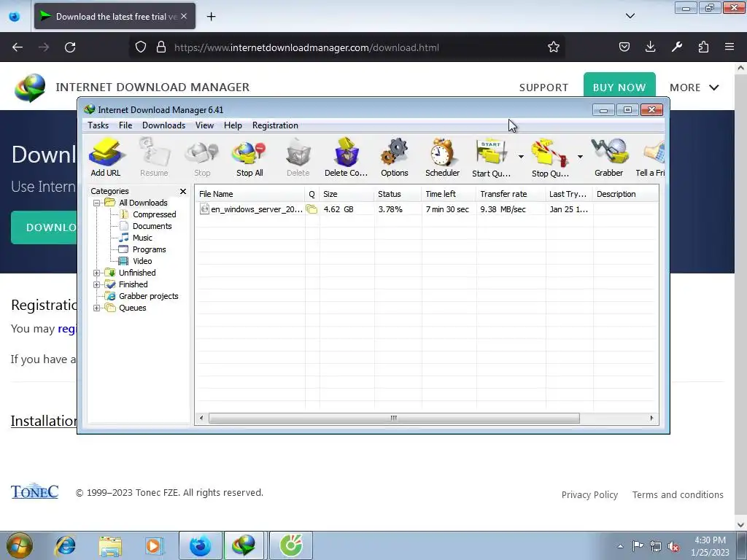Open the Tasks menu
The height and width of the screenshot is (560, 747).
coord(98,125)
